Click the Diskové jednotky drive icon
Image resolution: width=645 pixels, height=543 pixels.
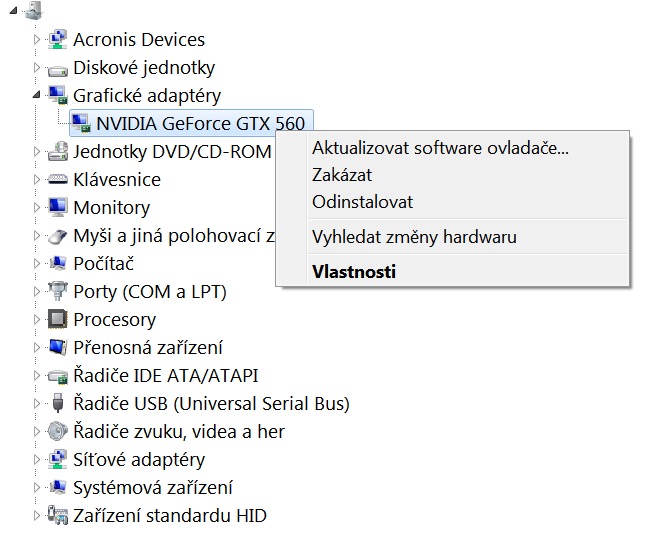(x=58, y=68)
